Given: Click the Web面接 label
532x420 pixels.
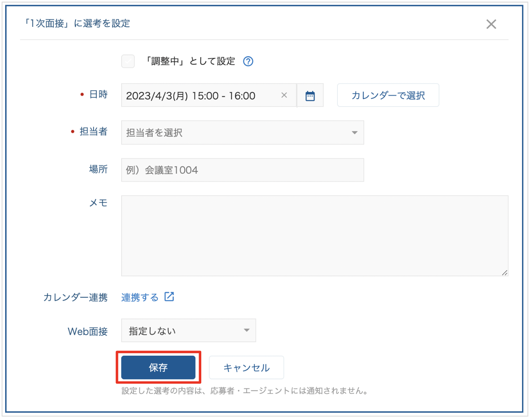Looking at the screenshot, I should point(88,331).
